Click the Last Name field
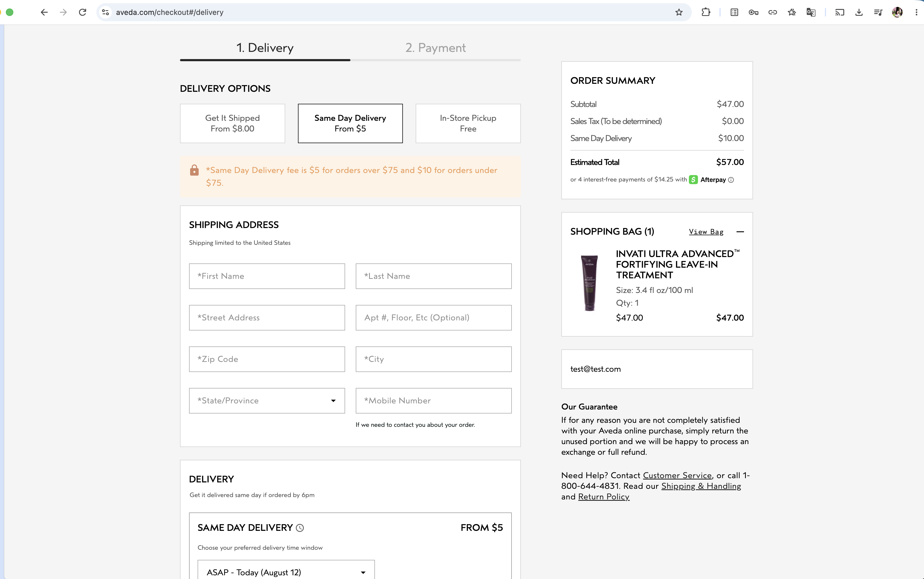Image resolution: width=924 pixels, height=579 pixels. tap(434, 276)
